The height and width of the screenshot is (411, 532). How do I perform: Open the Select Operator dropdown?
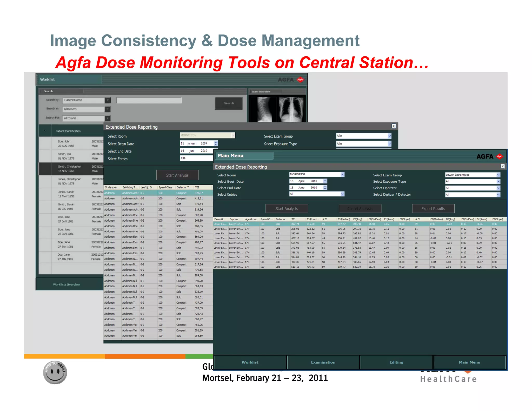click(473, 188)
